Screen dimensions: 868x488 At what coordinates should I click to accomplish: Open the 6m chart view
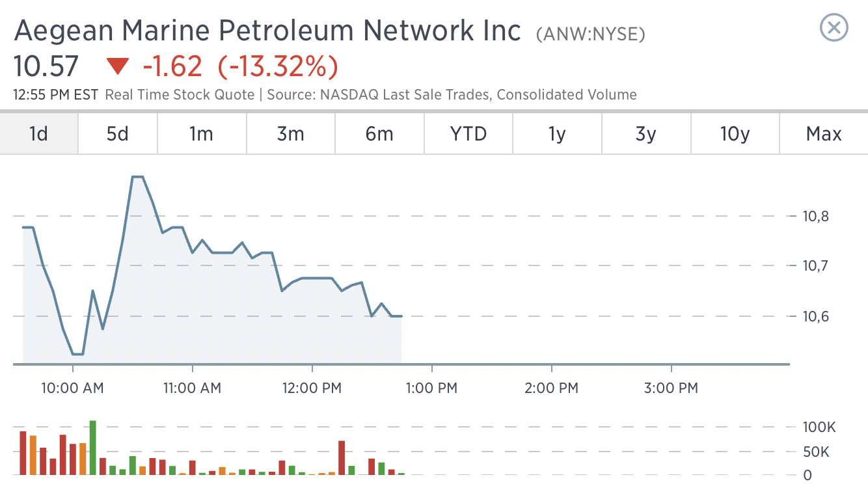point(379,133)
